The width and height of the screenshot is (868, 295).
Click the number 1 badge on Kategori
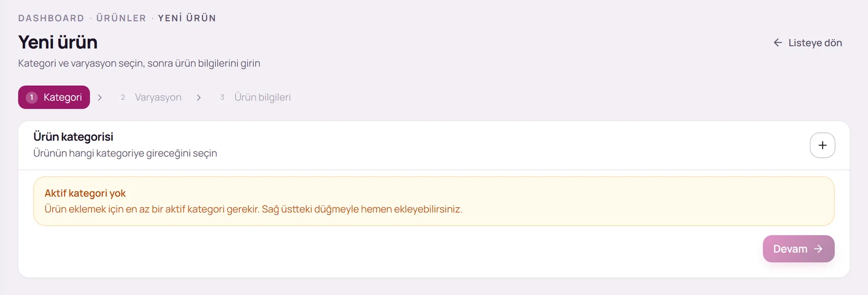[x=31, y=97]
